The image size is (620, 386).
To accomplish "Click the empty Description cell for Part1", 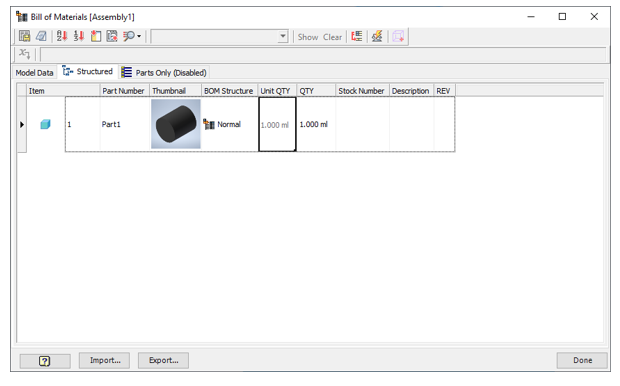I will click(x=411, y=125).
